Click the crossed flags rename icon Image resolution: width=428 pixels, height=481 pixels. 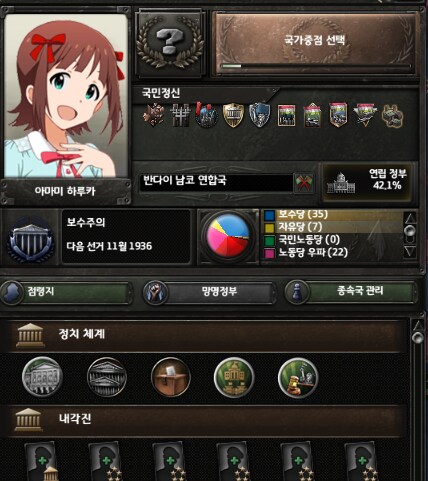tap(304, 183)
